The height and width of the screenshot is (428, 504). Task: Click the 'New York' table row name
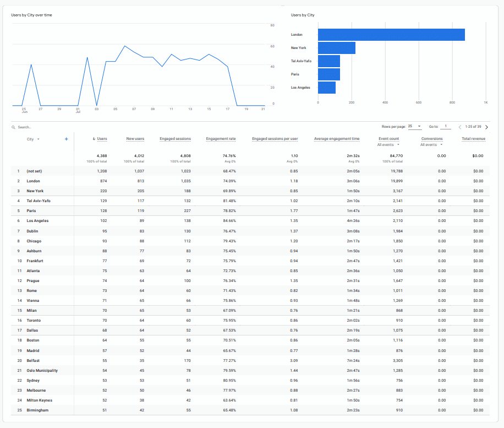[35, 191]
